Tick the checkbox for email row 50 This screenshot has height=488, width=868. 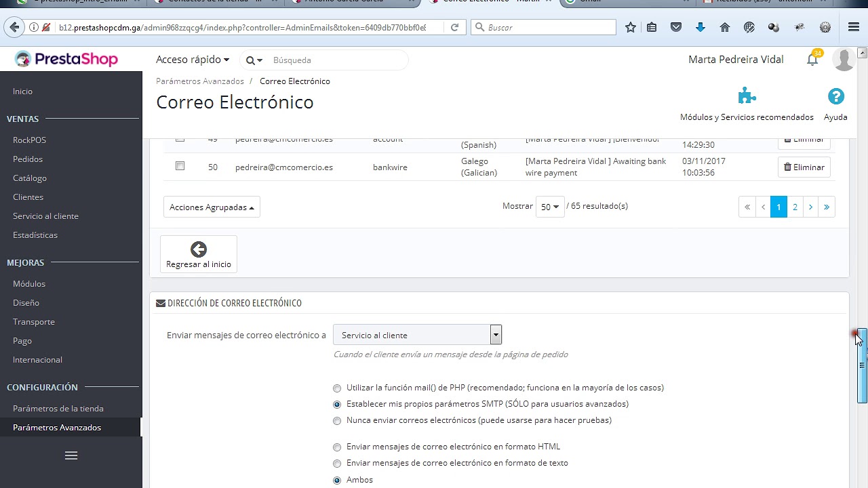point(180,166)
